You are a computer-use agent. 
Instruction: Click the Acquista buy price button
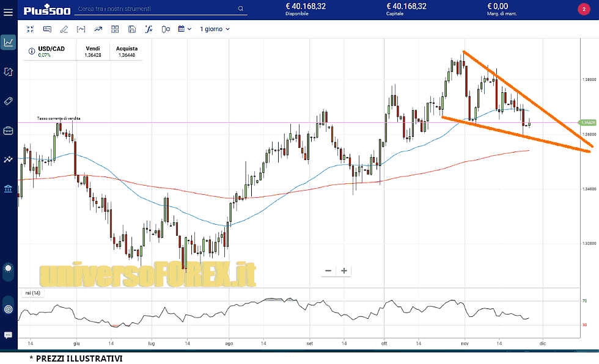point(127,52)
